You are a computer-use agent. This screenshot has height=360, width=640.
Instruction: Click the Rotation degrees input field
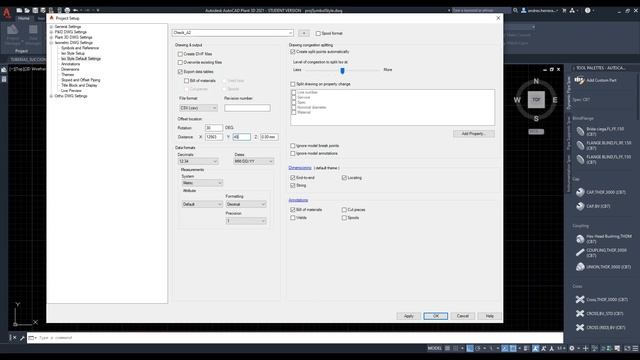[x=214, y=128]
